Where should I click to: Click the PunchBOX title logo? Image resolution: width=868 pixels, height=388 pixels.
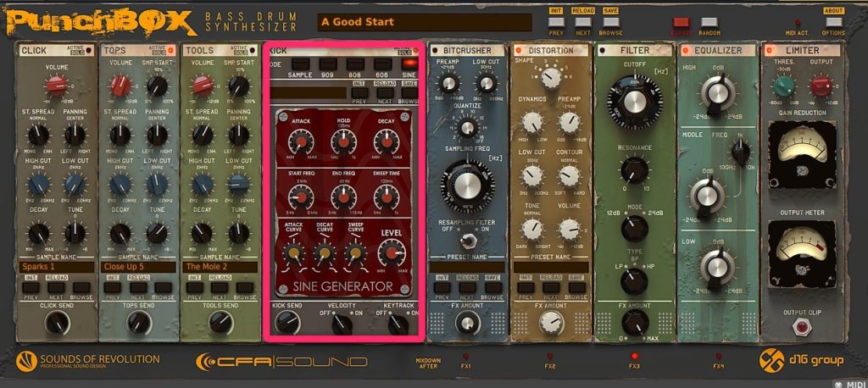point(98,20)
